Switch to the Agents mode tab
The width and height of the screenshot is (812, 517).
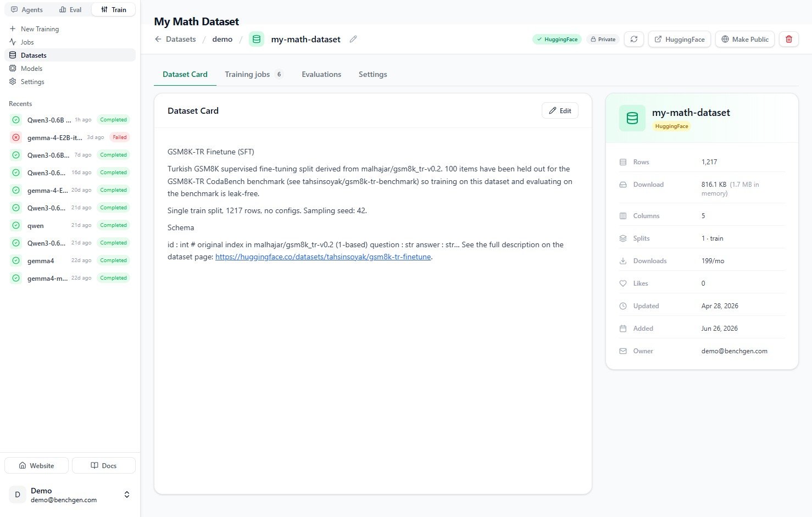(x=27, y=9)
